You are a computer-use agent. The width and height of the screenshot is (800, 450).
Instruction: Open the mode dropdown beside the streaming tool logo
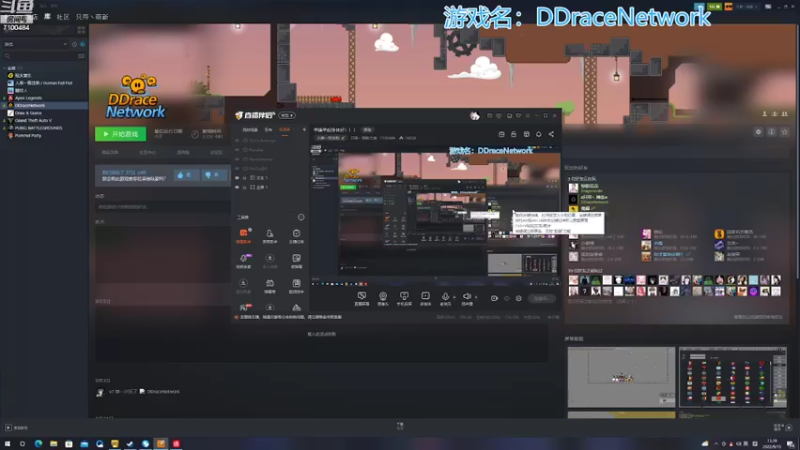pos(286,115)
